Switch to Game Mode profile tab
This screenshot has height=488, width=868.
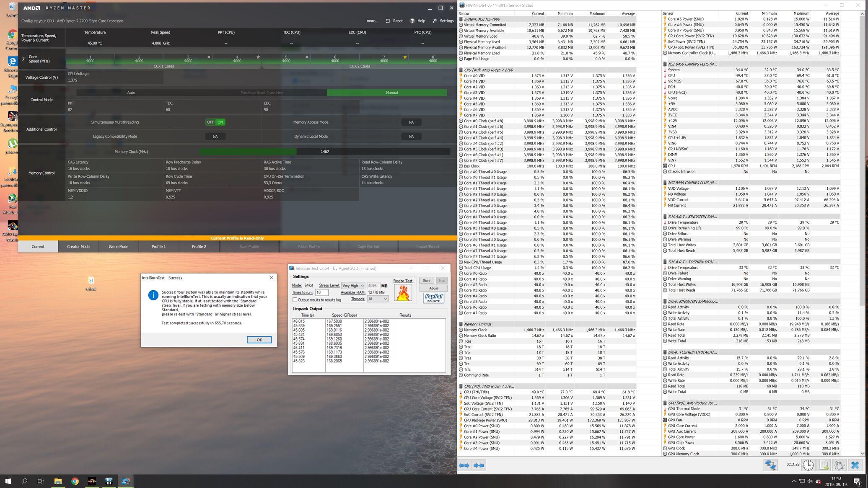119,247
